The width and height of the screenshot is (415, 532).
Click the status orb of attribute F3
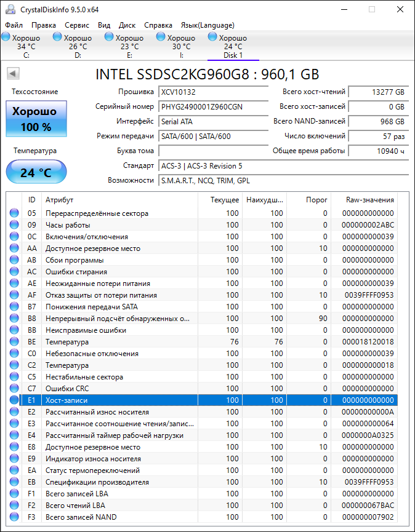pyautogui.click(x=14, y=517)
